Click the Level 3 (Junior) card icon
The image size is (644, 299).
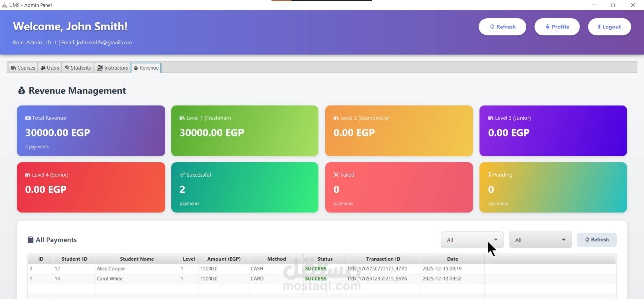pyautogui.click(x=491, y=118)
